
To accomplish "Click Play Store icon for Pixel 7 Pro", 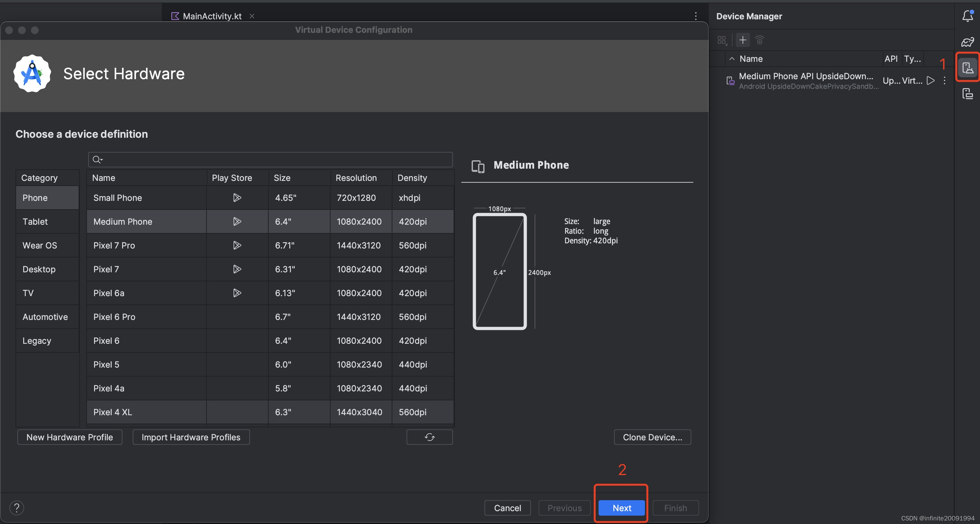I will pos(237,246).
